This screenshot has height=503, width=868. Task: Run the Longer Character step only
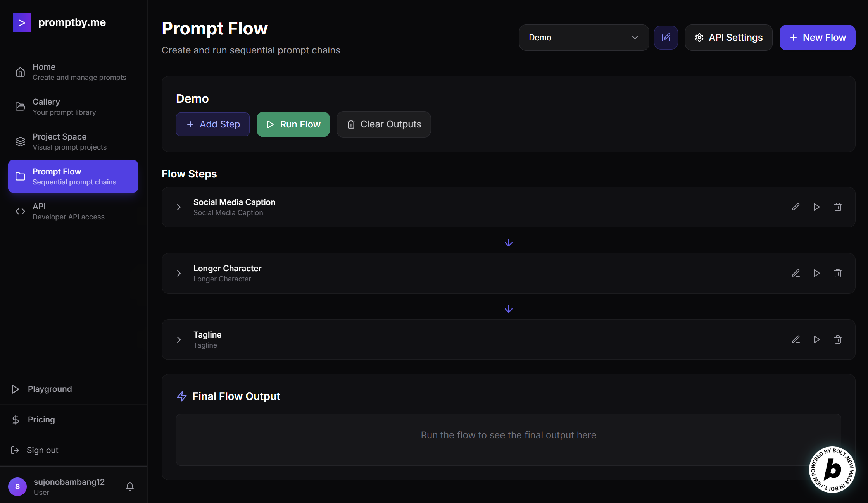[x=816, y=273]
